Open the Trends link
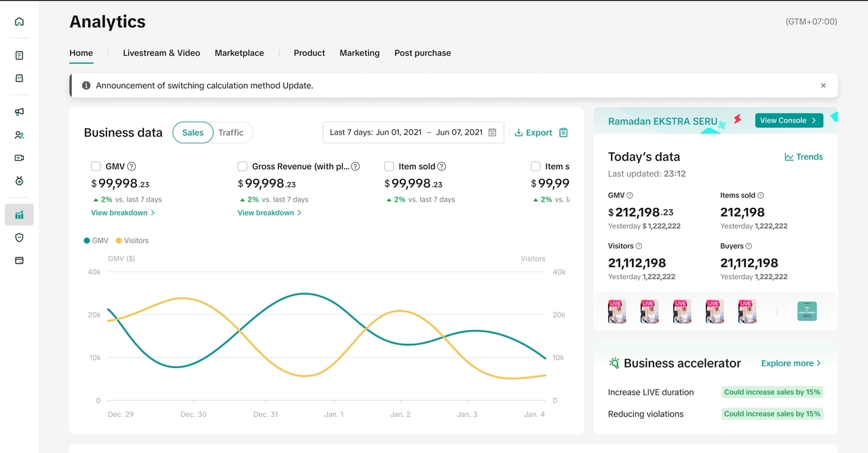The width and height of the screenshot is (868, 453). click(804, 157)
